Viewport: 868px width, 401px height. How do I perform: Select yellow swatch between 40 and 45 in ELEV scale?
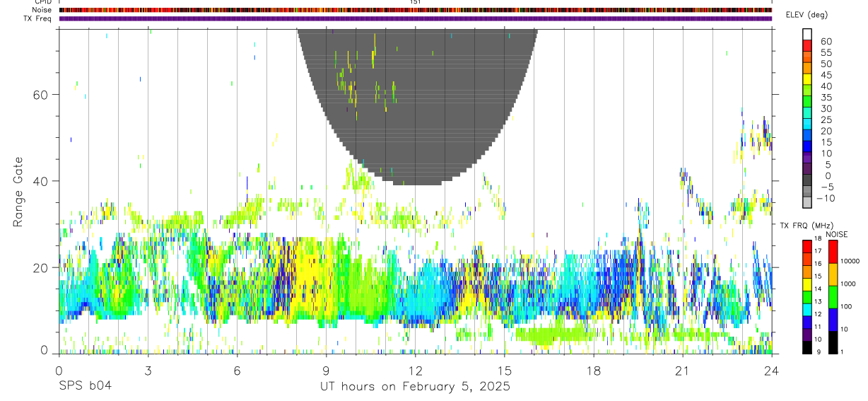click(x=807, y=79)
